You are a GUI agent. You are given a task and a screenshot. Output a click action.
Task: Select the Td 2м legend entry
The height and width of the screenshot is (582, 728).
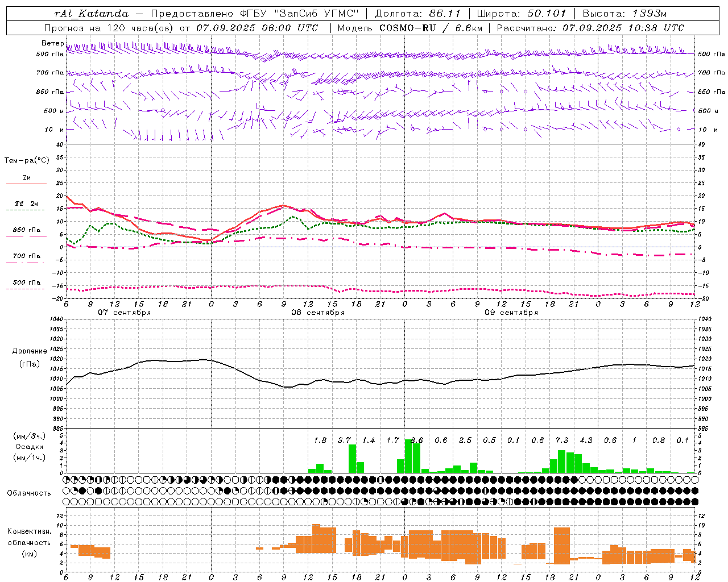coord(26,203)
